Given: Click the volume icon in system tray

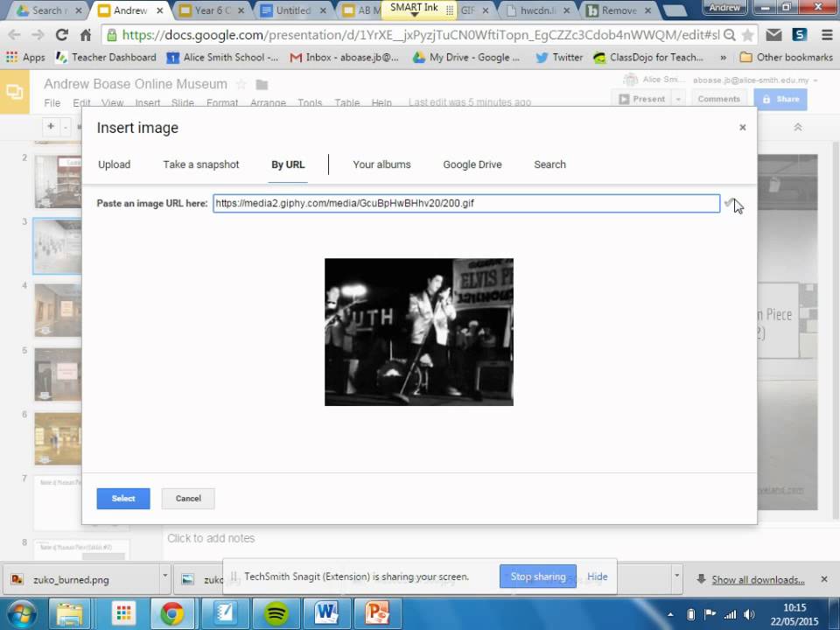Looking at the screenshot, I should 749,614.
